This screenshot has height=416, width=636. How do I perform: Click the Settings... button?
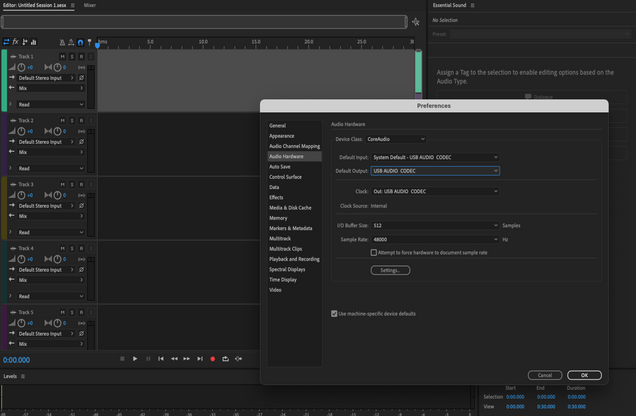click(390, 270)
